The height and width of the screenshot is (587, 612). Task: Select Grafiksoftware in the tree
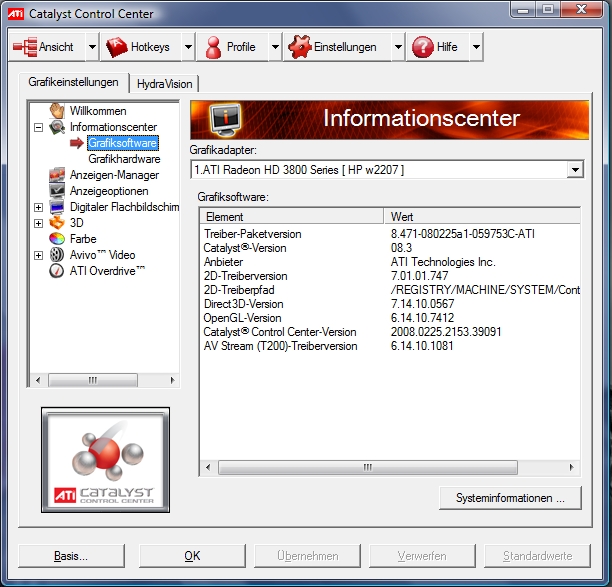coord(123,143)
